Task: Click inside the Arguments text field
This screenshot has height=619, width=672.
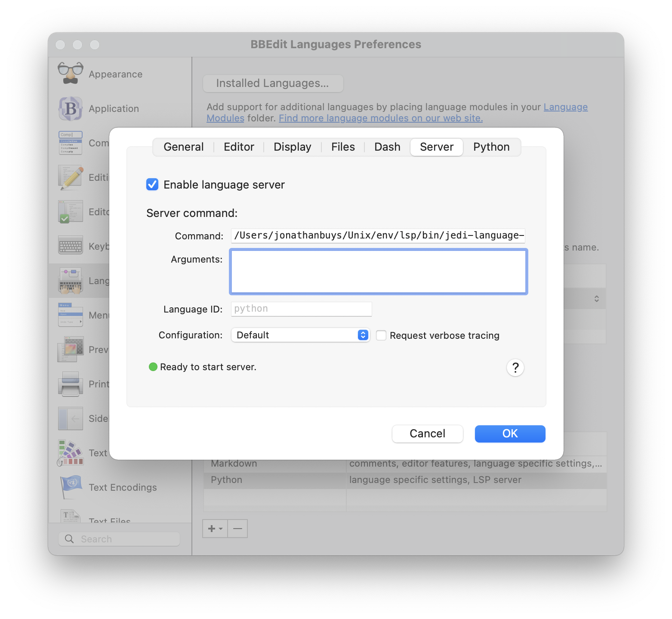Action: pos(378,271)
